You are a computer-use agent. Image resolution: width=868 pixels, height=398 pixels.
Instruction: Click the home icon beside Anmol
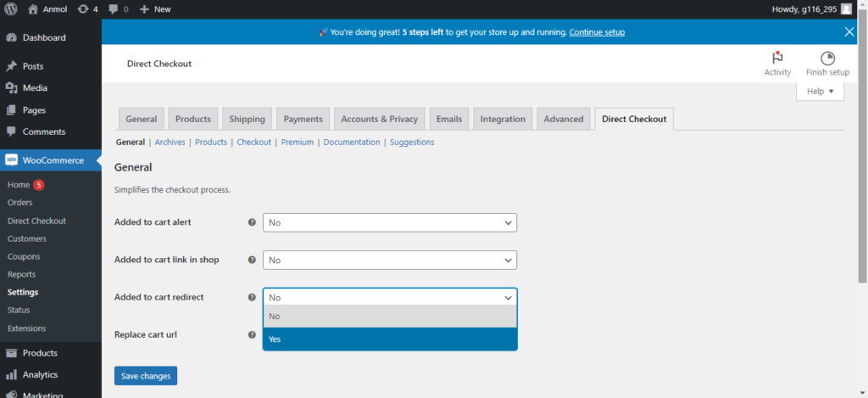click(33, 8)
